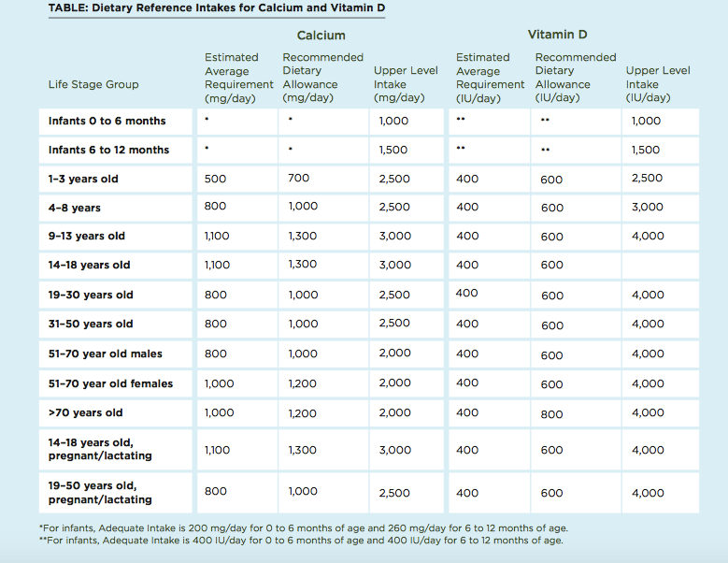This screenshot has height=563, width=728.
Task: Select the 51–70 year old males label
Action: (106, 354)
